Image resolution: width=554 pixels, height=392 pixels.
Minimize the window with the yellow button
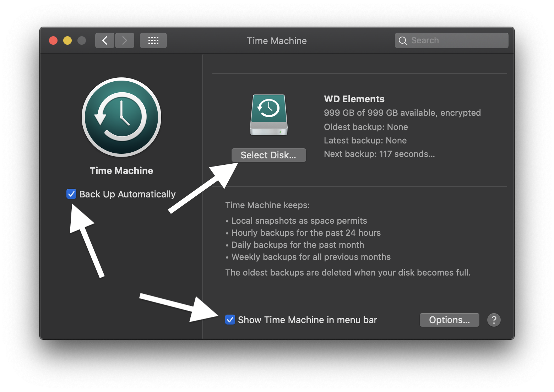[67, 40]
